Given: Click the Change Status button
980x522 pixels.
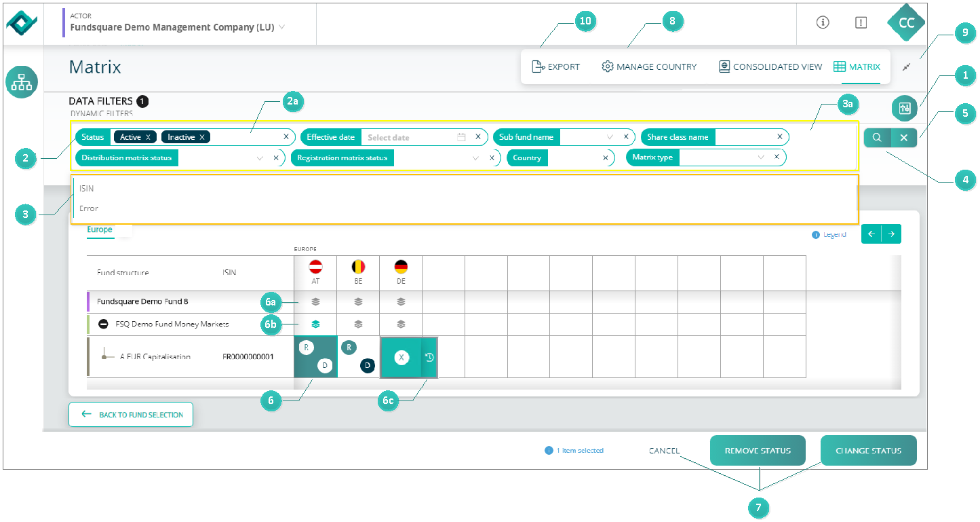Looking at the screenshot, I should click(868, 451).
